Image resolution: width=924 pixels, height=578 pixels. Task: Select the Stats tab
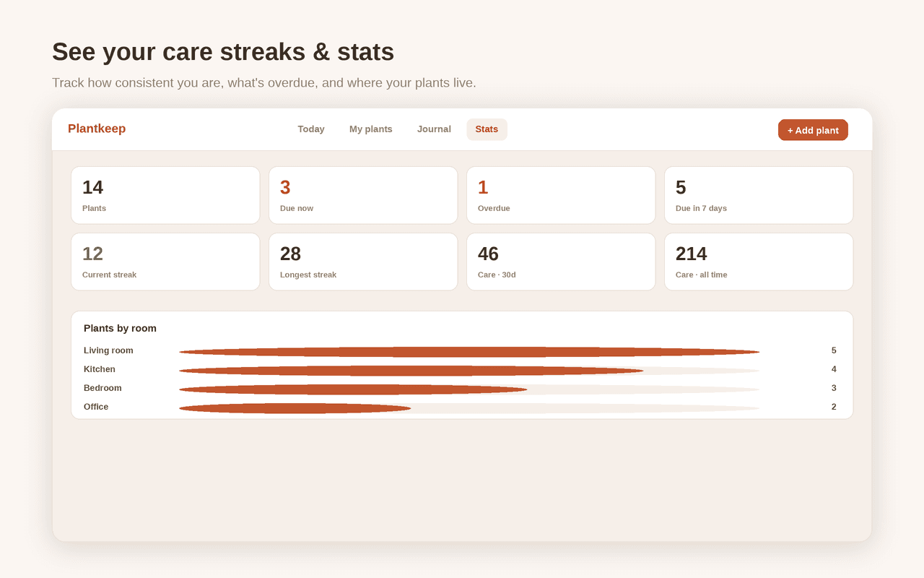click(487, 129)
